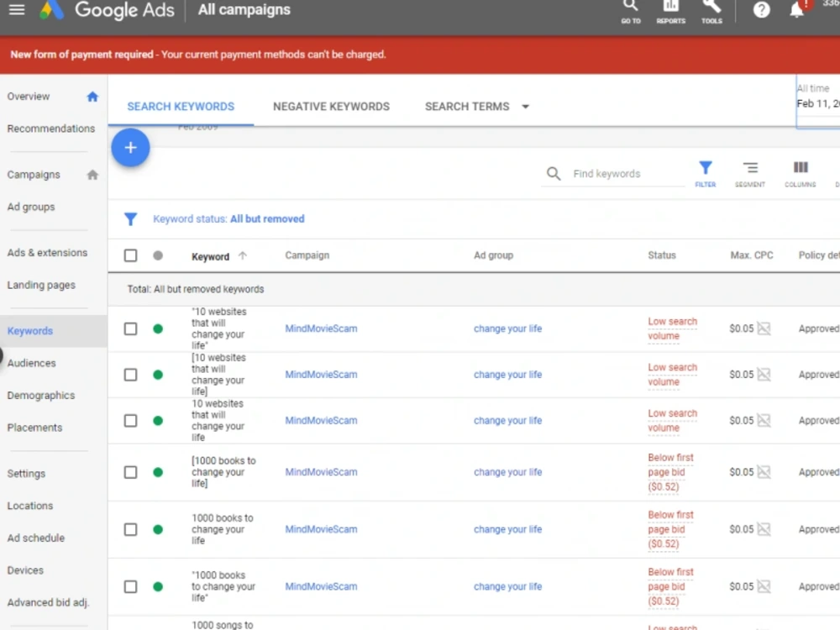Open Ad schedule in the sidebar
This screenshot has height=630, width=840.
pyautogui.click(x=36, y=538)
